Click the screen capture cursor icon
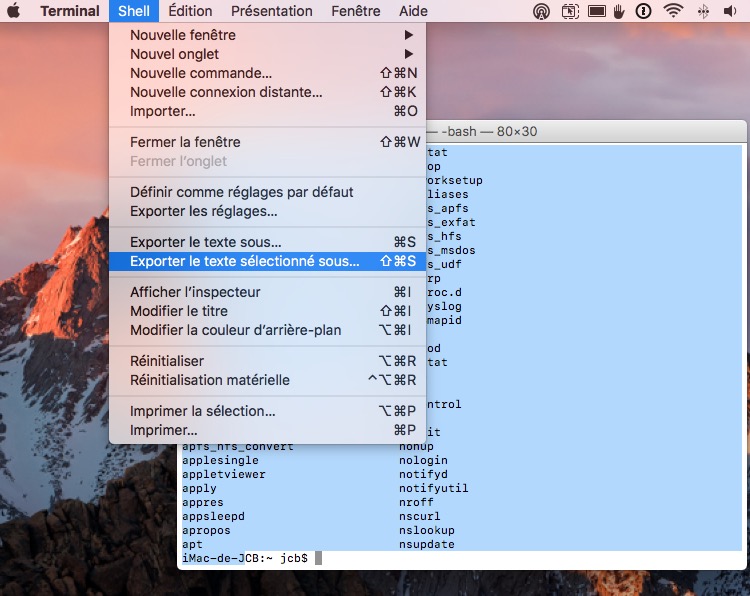 [570, 11]
